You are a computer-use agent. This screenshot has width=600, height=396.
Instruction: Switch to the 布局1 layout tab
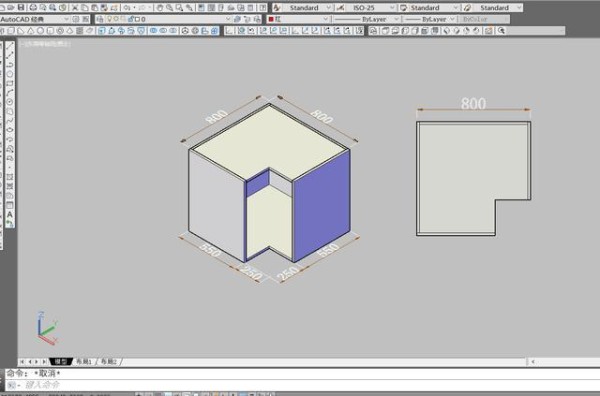(84, 361)
